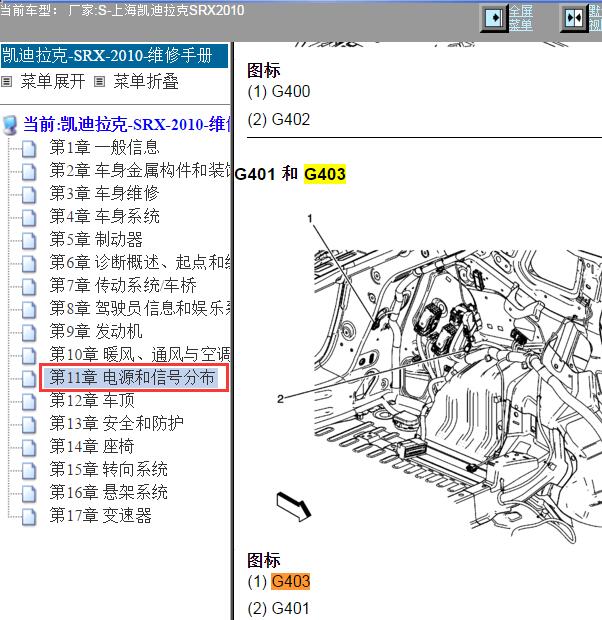This screenshot has height=620, width=602.
Task: Select root node 当前:凯迪拉克-SRX-2010
Action: [x=127, y=125]
